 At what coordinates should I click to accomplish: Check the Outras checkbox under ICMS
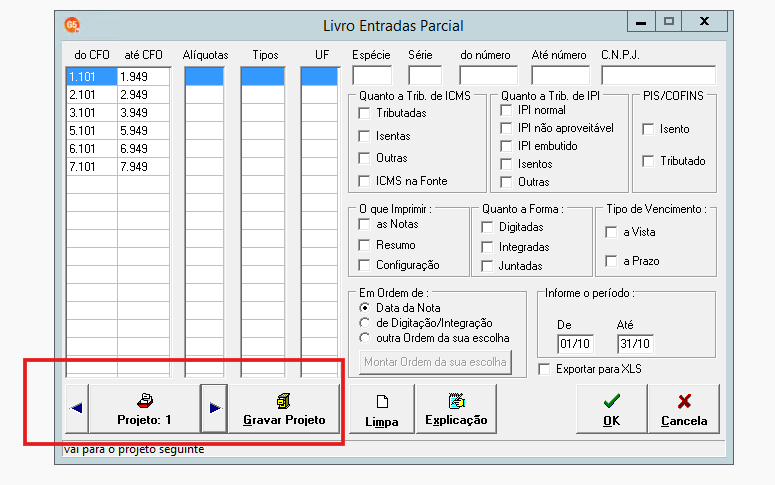pyautogui.click(x=364, y=158)
